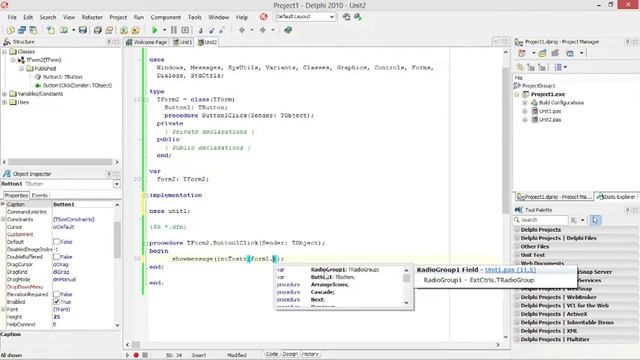The height and width of the screenshot is (360, 640).
Task: Click the browse Back arrow icon
Action: [x=242, y=30]
